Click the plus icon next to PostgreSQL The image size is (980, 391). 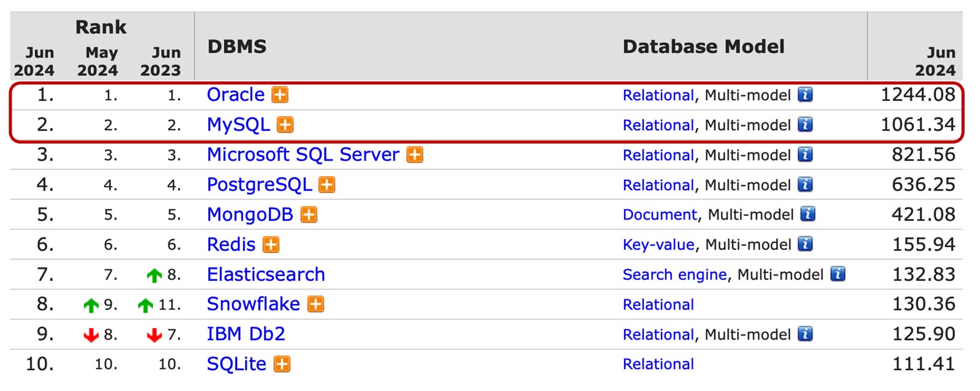pyautogui.click(x=327, y=185)
